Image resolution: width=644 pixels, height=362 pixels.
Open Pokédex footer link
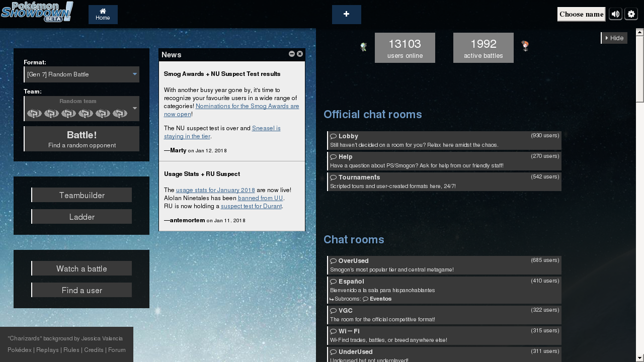(20, 350)
